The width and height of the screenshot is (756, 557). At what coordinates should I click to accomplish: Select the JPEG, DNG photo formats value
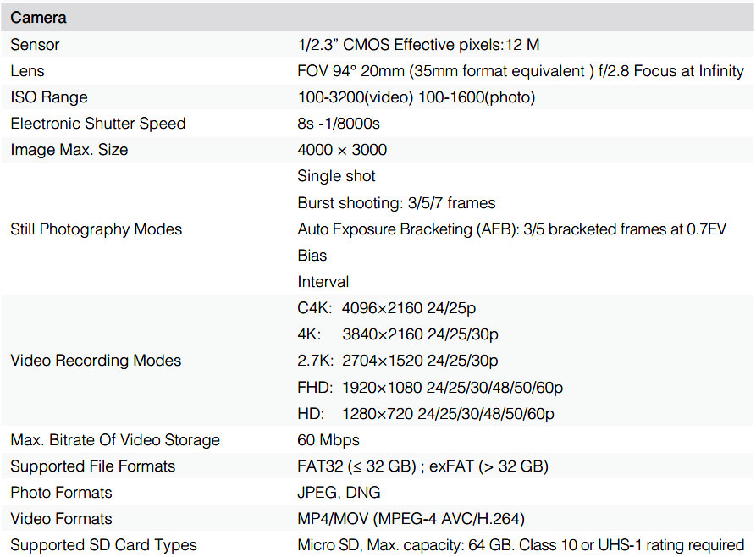339,493
